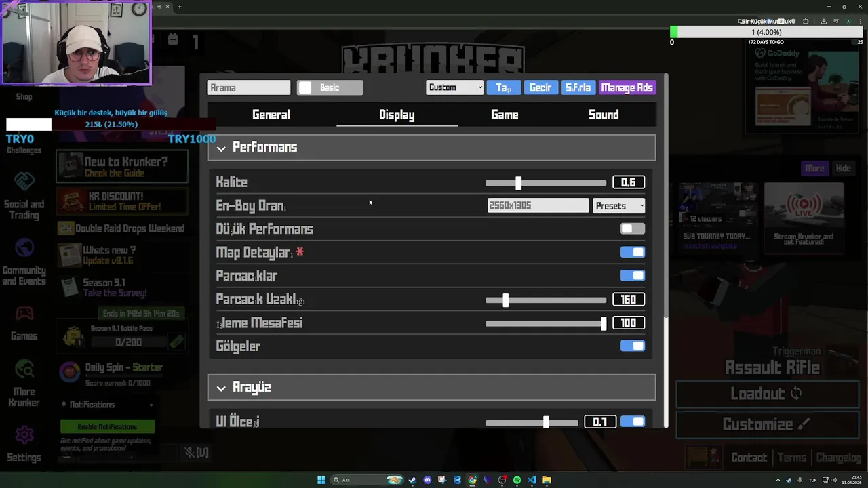Viewport: 868px width, 488px height.
Task: Open Chrome from the taskbar
Action: point(472,480)
